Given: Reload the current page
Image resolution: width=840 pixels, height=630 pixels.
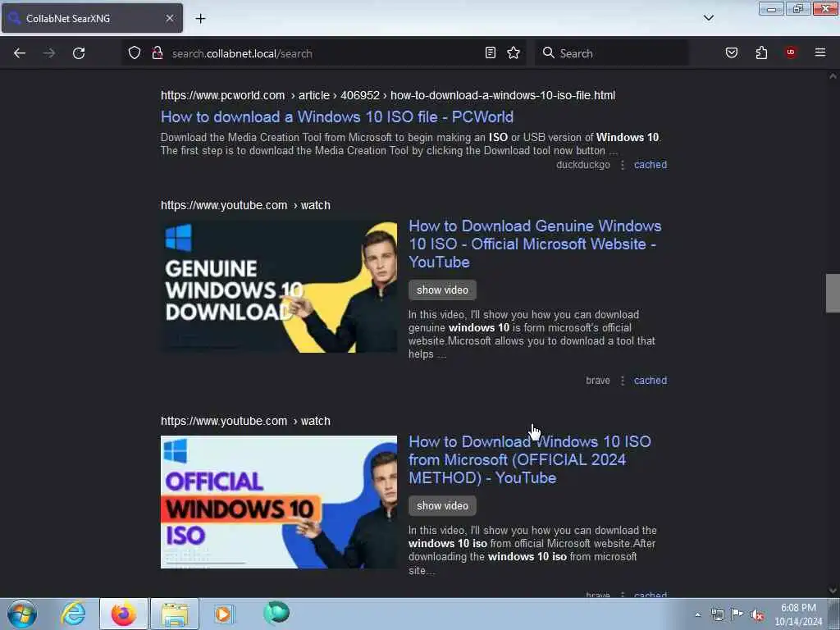Looking at the screenshot, I should 79,53.
